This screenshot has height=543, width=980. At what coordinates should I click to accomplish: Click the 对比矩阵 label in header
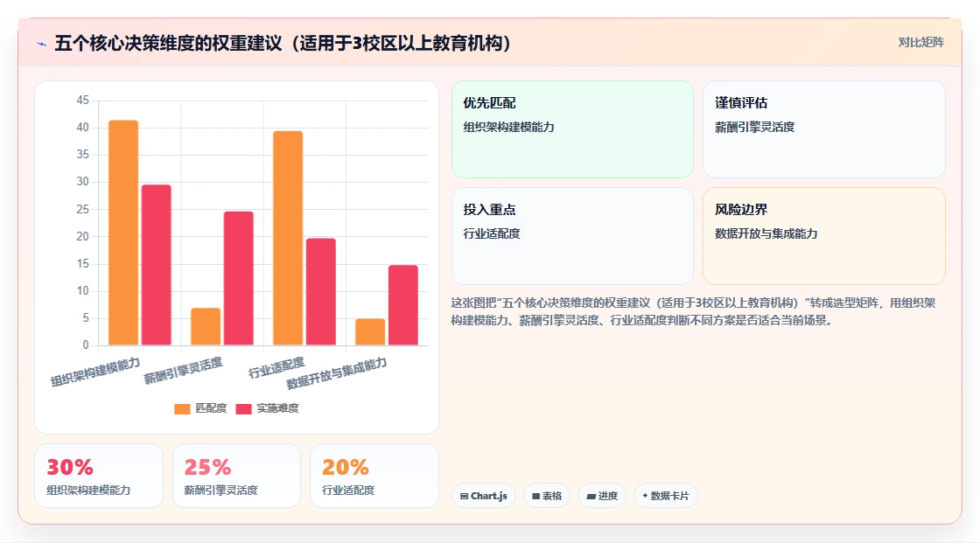point(920,43)
